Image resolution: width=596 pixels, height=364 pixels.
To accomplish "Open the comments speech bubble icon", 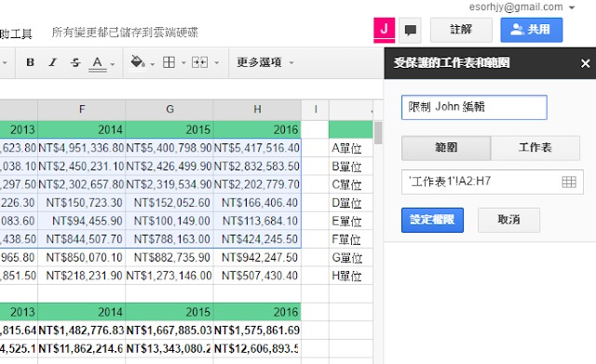I will [x=410, y=30].
